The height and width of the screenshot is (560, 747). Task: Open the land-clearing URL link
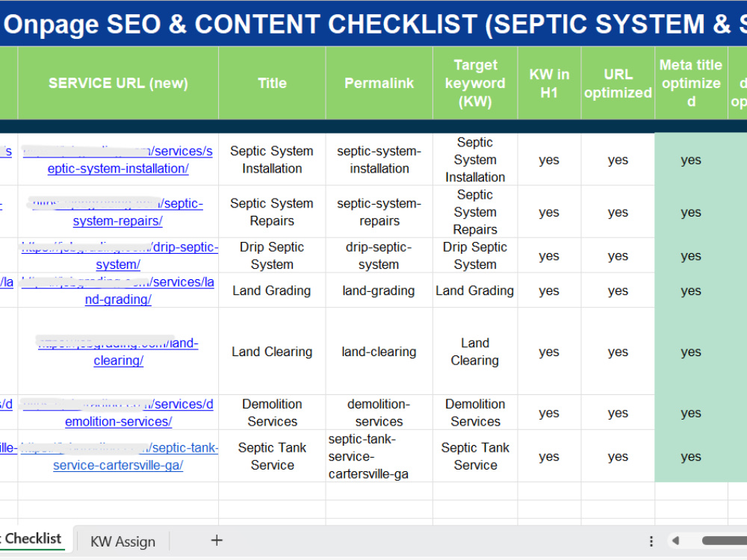pyautogui.click(x=118, y=352)
